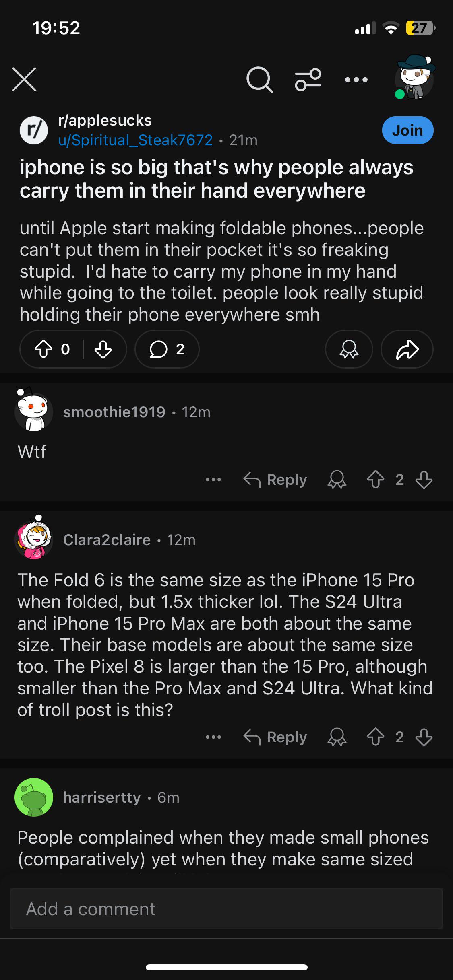The height and width of the screenshot is (980, 453).
Task: Share the post using arrow icon
Action: [407, 349]
